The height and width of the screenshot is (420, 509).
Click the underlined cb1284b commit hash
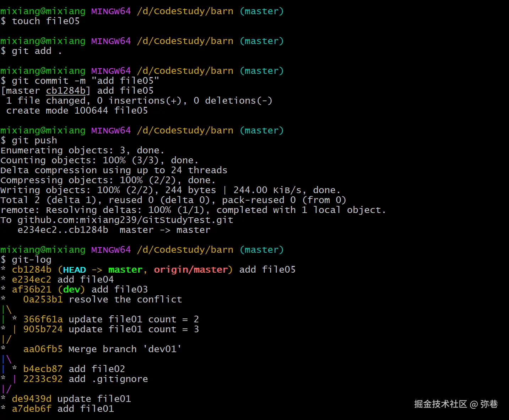[66, 91]
